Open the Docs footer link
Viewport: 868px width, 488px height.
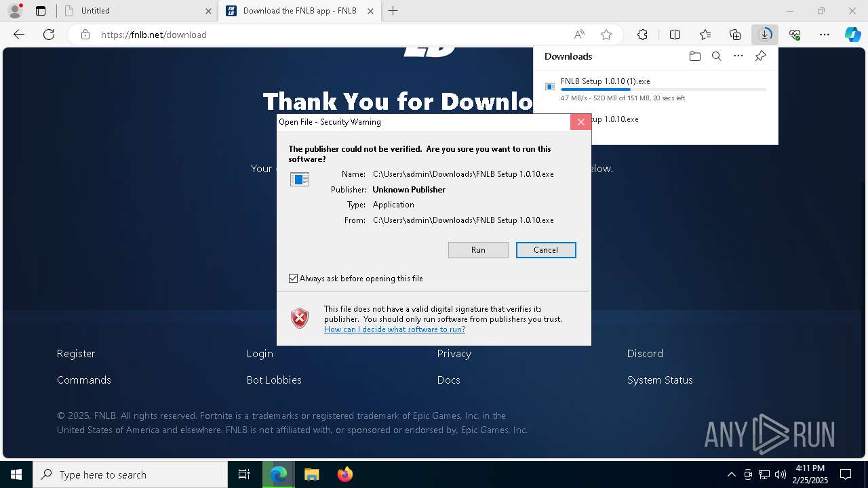pos(449,380)
